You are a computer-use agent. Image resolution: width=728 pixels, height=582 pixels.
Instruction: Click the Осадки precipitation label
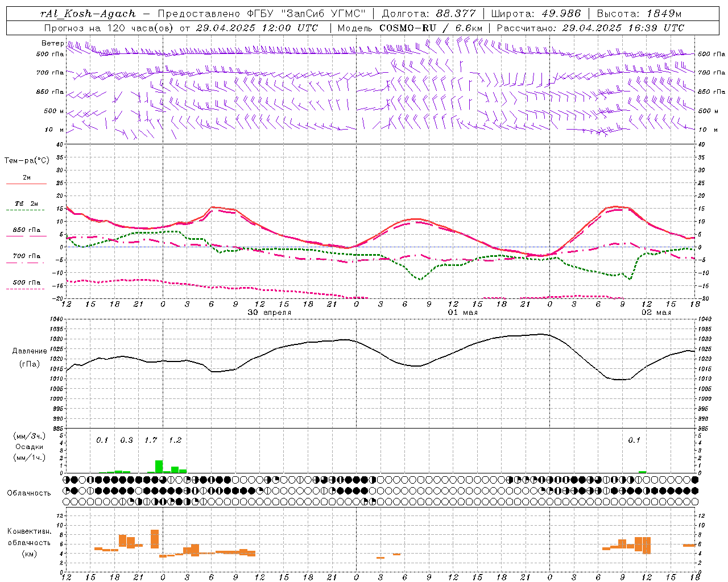29,447
